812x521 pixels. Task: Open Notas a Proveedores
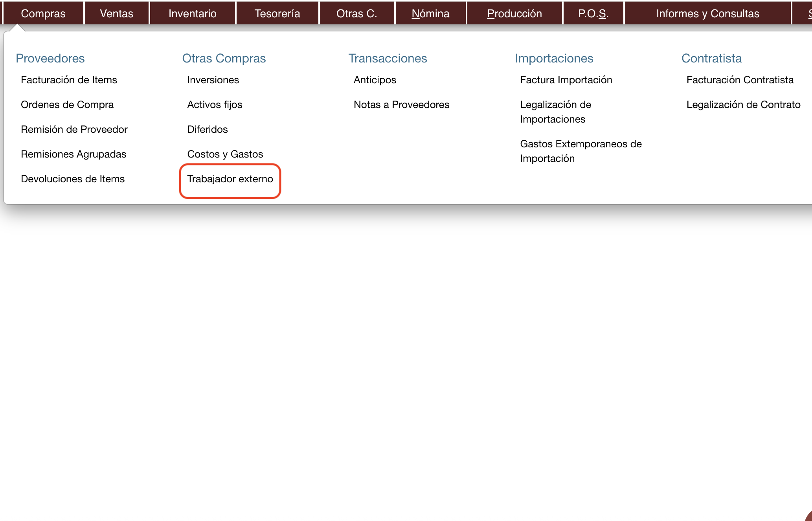[x=401, y=105]
